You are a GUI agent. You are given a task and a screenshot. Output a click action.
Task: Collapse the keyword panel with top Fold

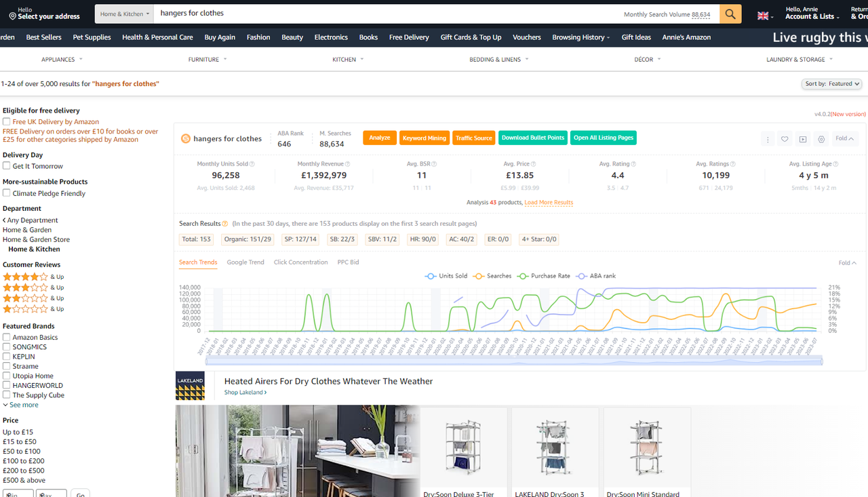pos(844,138)
